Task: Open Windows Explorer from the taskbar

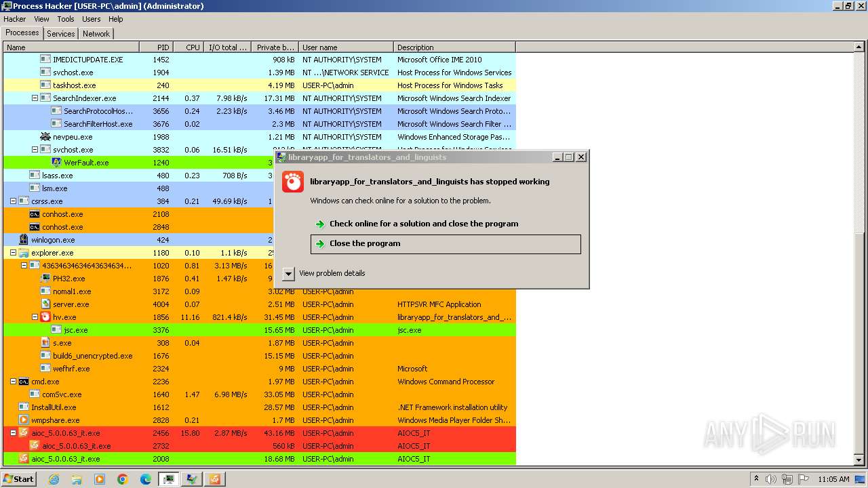Action: tap(77, 479)
